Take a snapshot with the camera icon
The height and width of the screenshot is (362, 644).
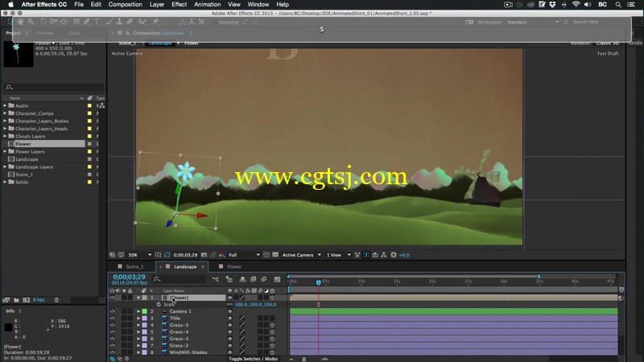click(204, 255)
